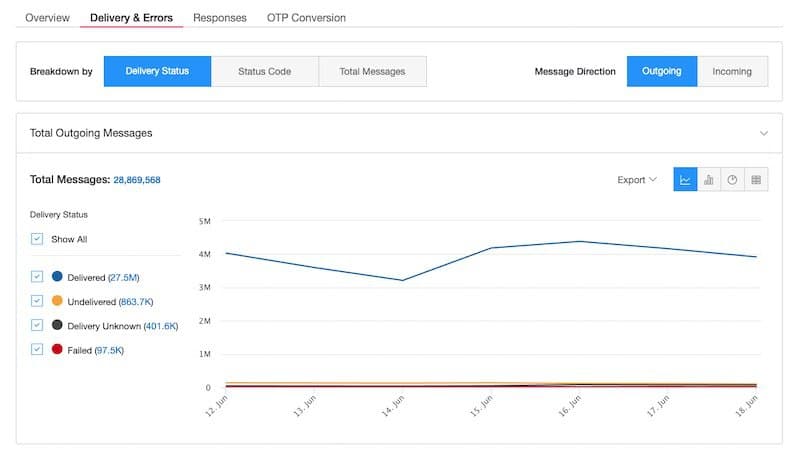Open the OTP Conversion tab

[306, 18]
